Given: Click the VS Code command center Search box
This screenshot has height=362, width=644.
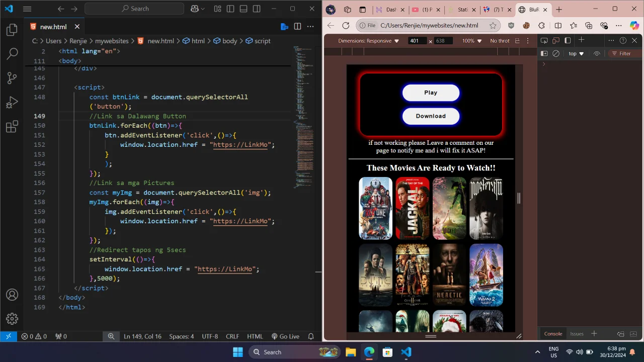Looking at the screenshot, I should [134, 9].
